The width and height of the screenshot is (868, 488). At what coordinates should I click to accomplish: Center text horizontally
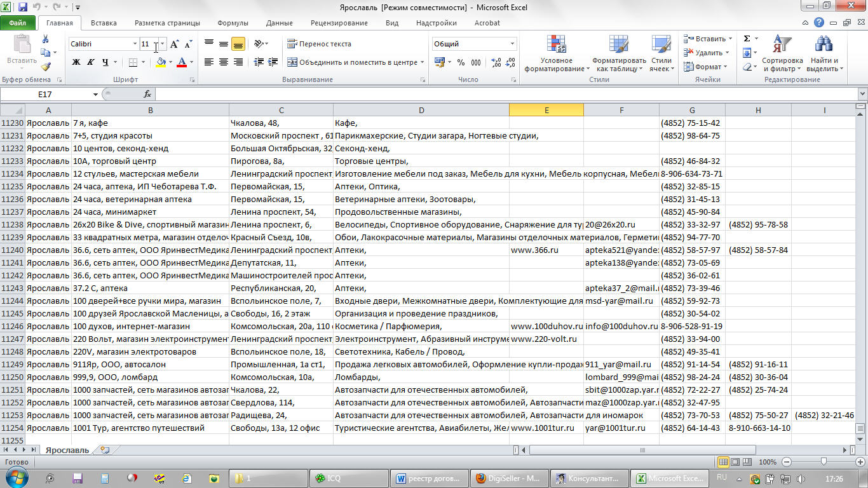pos(224,62)
